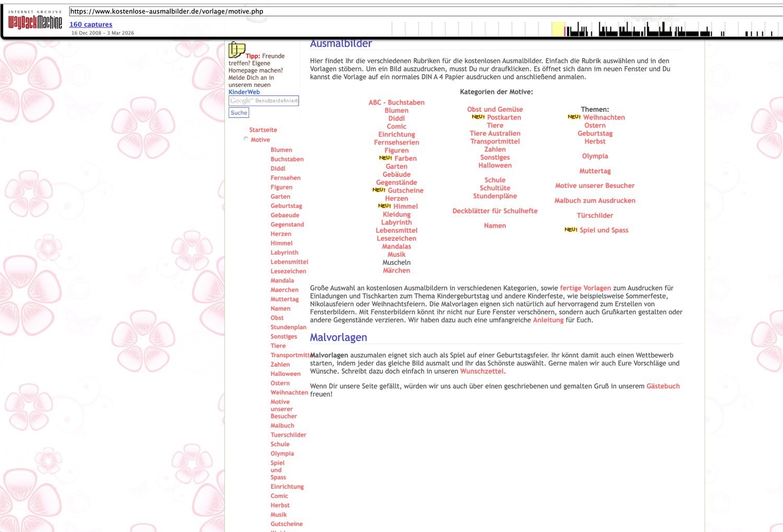Viewport: 783px width, 532px height.
Task: Select the Tiere Australien link
Action: (495, 134)
